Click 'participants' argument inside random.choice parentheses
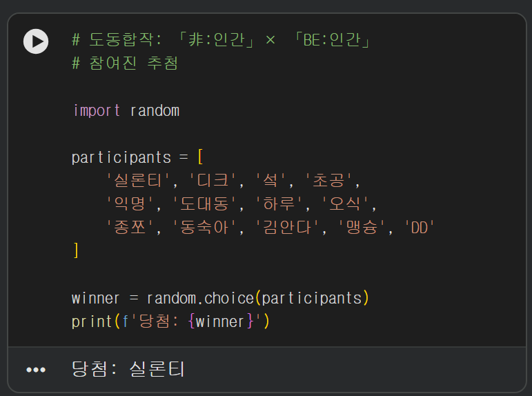The width and height of the screenshot is (532, 396). [311, 299]
